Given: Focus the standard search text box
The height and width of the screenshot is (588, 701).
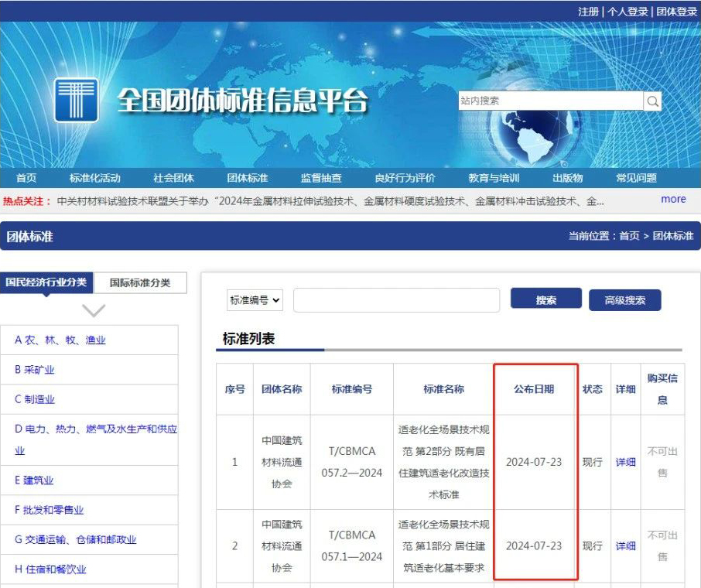Looking at the screenshot, I should 397,300.
